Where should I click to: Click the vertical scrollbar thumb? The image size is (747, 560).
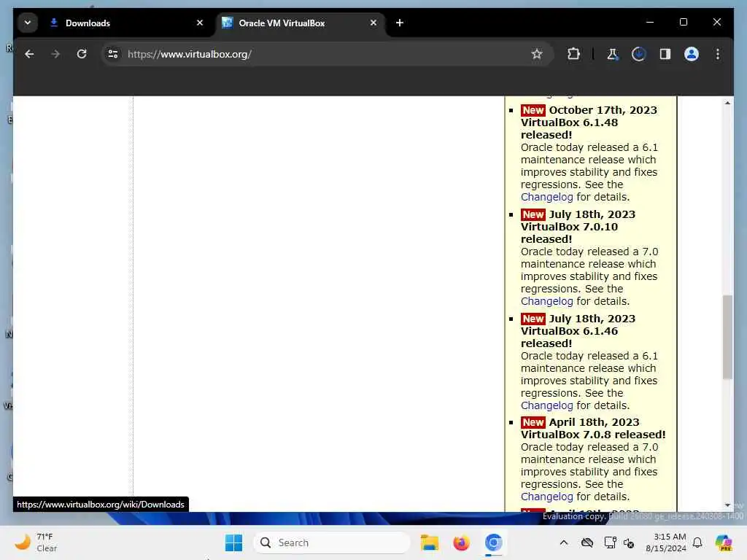(x=727, y=337)
